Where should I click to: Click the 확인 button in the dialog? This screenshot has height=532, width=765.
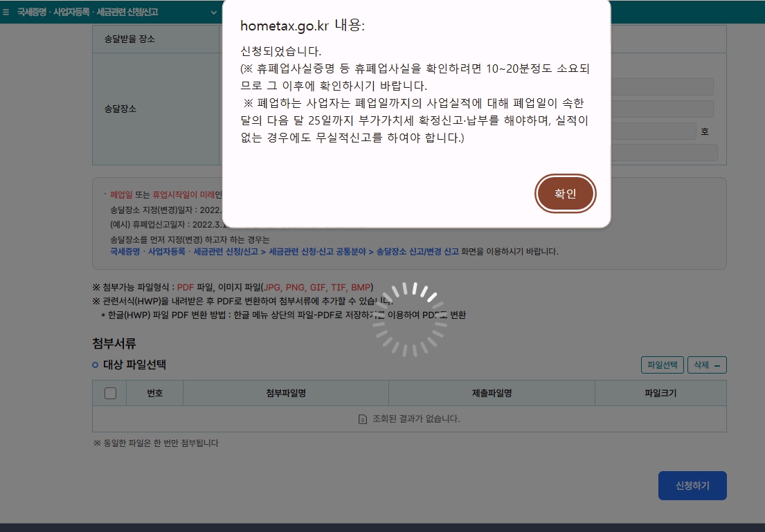coord(565,194)
